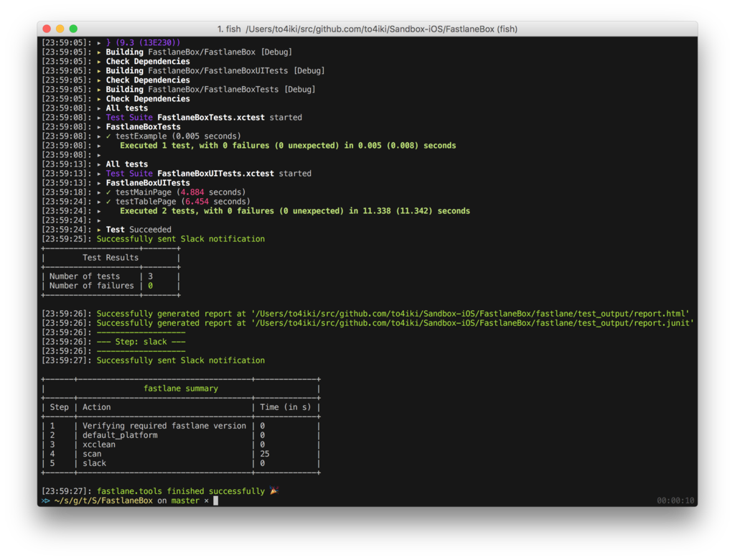Click the 'Action' column header
The height and width of the screenshot is (560, 735).
coord(97,407)
